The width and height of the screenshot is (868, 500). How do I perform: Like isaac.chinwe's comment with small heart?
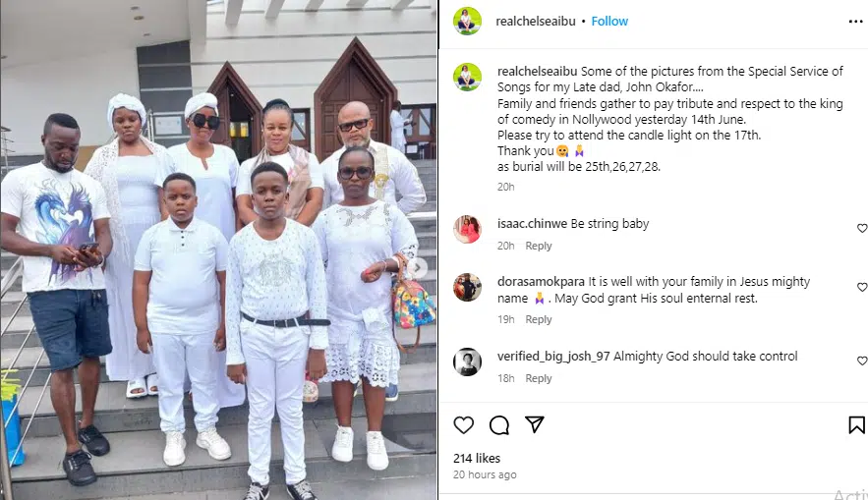point(862,228)
